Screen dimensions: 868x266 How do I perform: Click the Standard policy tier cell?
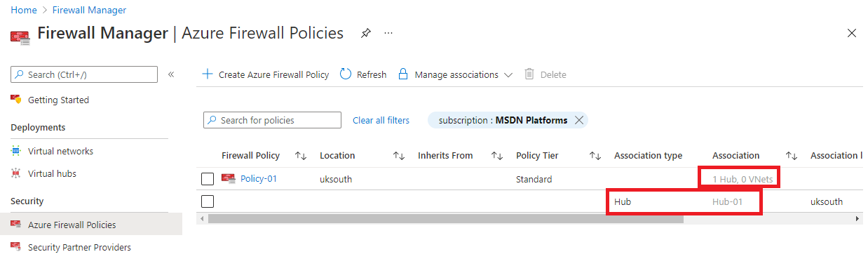[534, 179]
